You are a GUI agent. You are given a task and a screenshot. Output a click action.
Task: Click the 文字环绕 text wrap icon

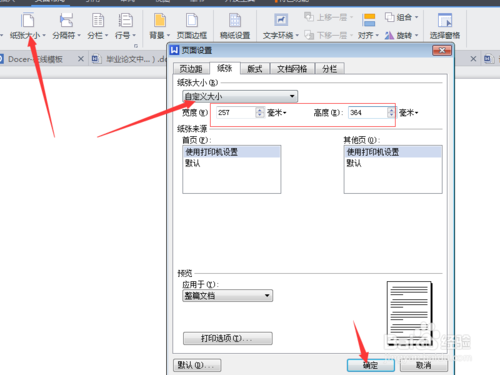tap(281, 20)
